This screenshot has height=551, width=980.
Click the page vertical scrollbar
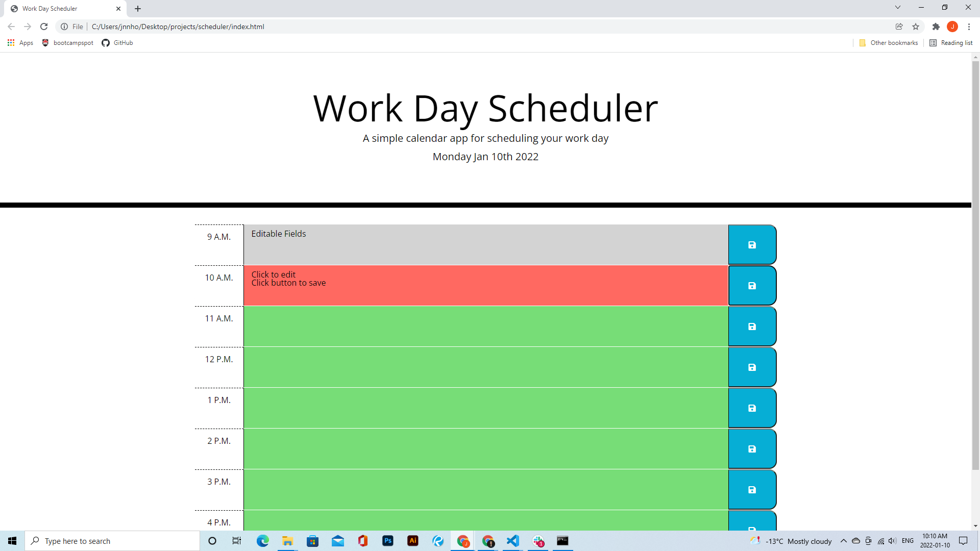click(975, 265)
